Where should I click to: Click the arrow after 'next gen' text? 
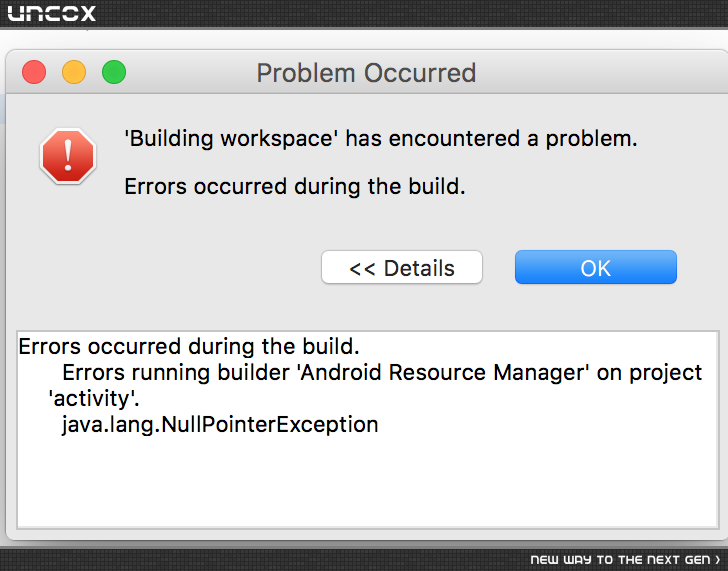coord(718,560)
